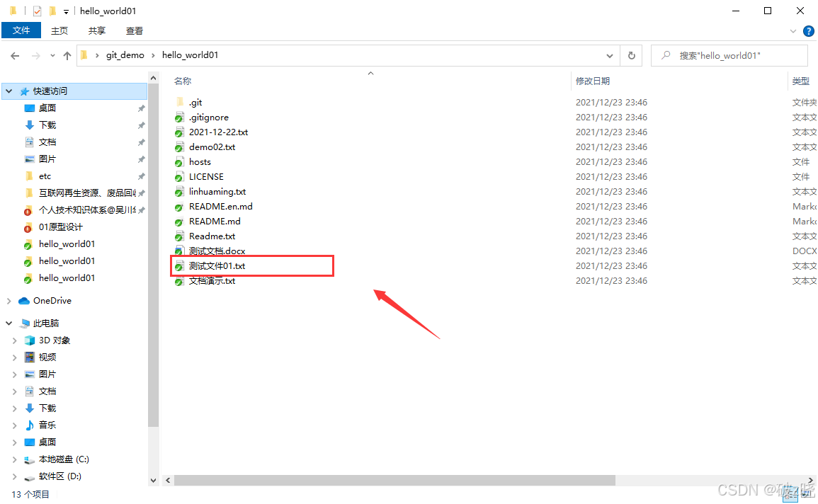The width and height of the screenshot is (818, 504).
Task: Collapse the 此电脑 tree node
Action: pyautogui.click(x=9, y=323)
